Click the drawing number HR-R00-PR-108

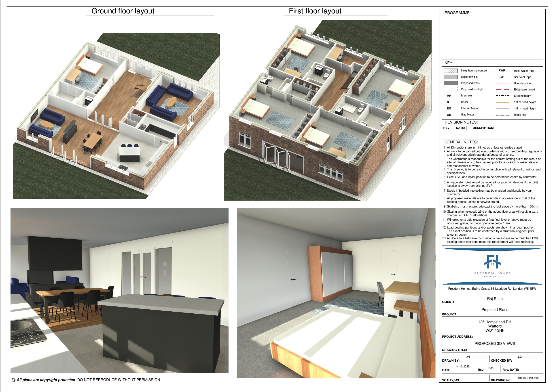[528, 378]
